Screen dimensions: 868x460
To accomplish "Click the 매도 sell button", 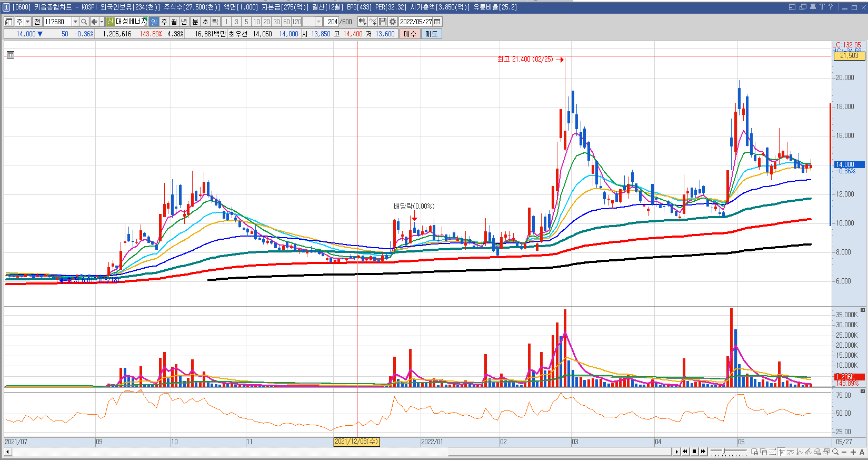I will click(x=432, y=34).
